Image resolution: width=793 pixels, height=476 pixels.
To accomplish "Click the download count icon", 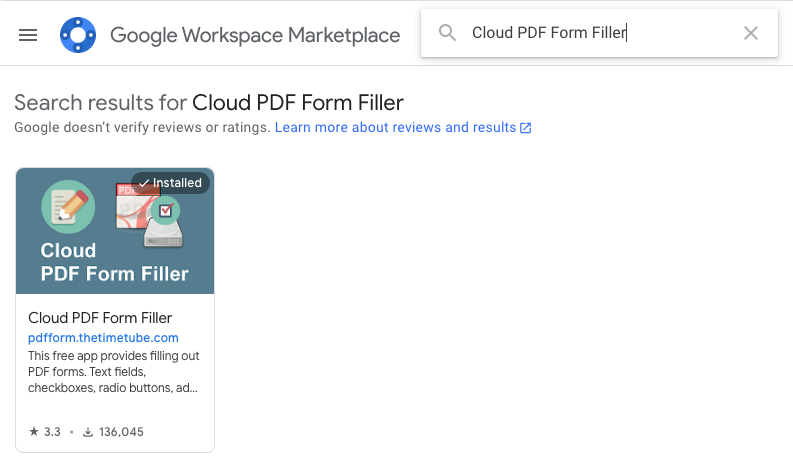I will 88,432.
